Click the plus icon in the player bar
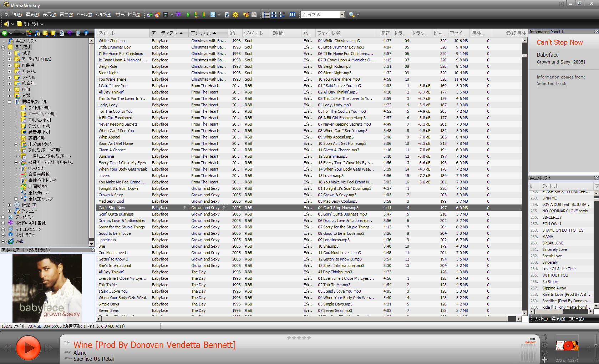The height and width of the screenshot is (364, 599). click(544, 360)
